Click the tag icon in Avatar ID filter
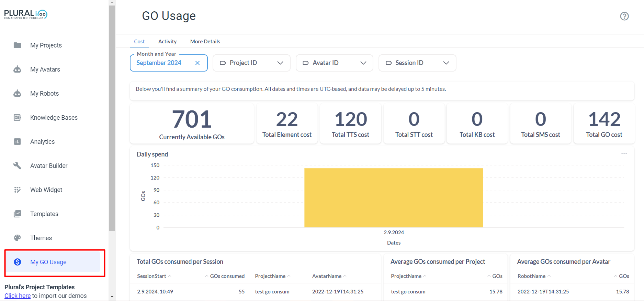 [x=306, y=63]
